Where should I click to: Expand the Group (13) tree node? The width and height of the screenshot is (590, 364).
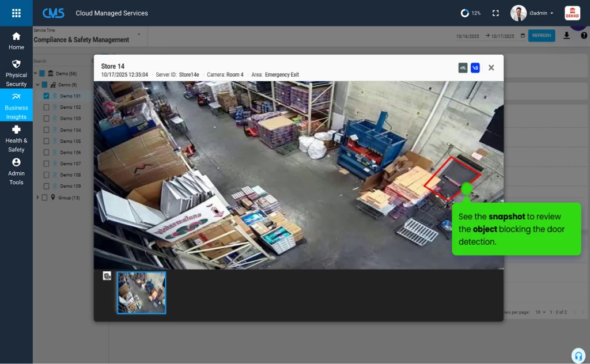coord(38,197)
